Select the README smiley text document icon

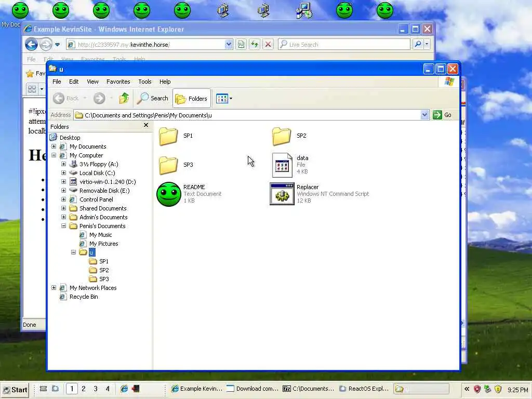coord(169,194)
